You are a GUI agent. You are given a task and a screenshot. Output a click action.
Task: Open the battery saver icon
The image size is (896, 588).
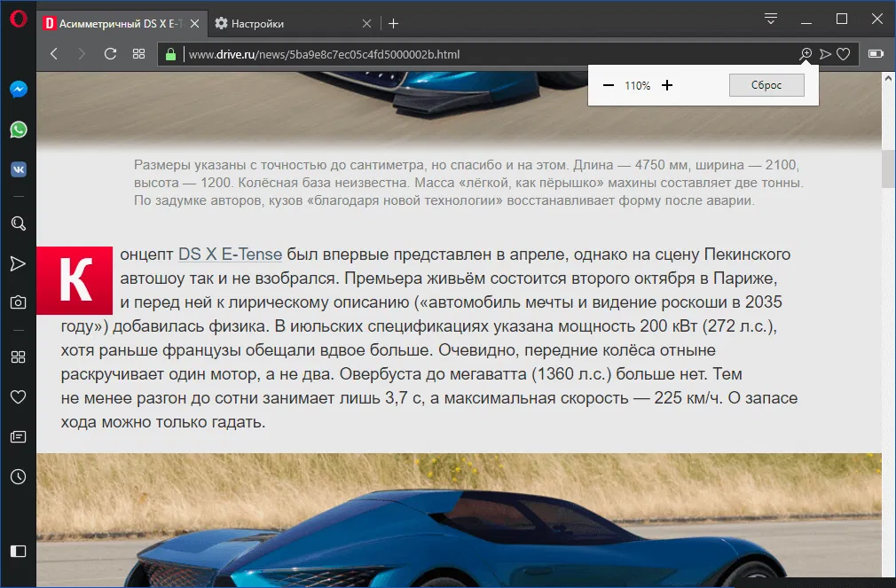click(x=876, y=54)
